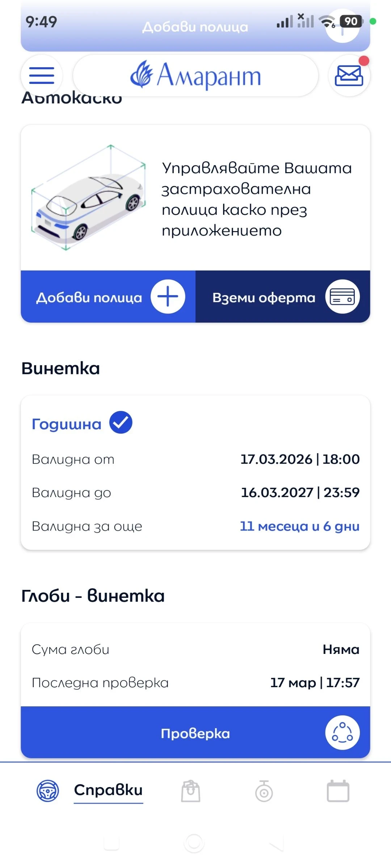Tap the car illustration in Автокаско card
Screen dimensions: 391x868
(89, 198)
